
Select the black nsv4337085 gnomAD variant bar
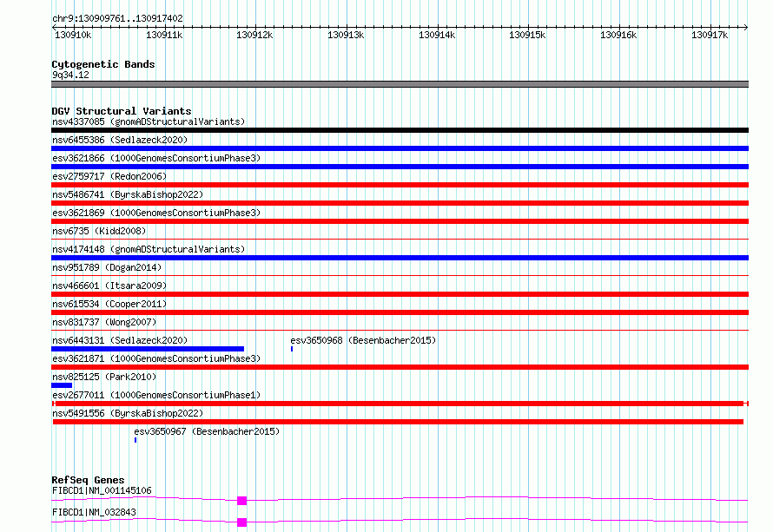coord(400,130)
